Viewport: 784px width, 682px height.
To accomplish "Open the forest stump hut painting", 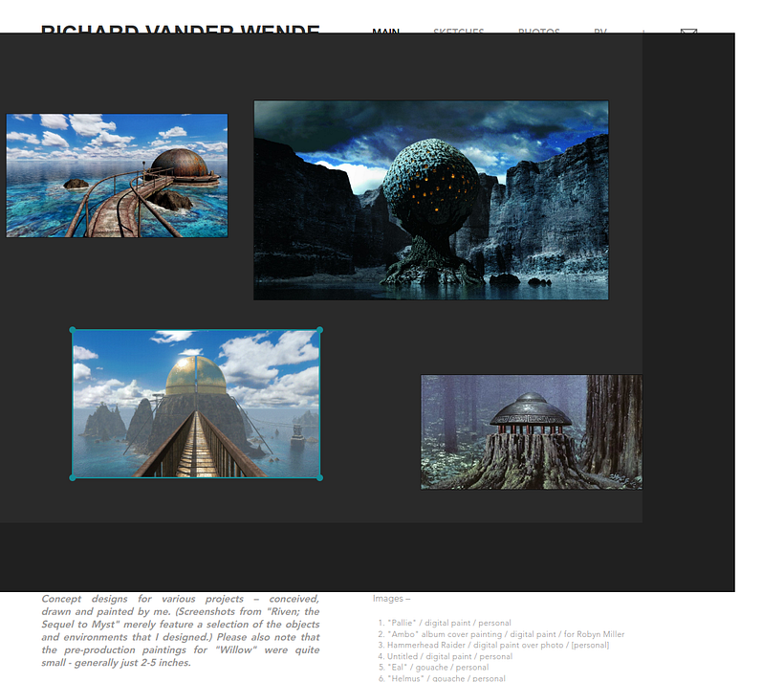I will pos(532,431).
